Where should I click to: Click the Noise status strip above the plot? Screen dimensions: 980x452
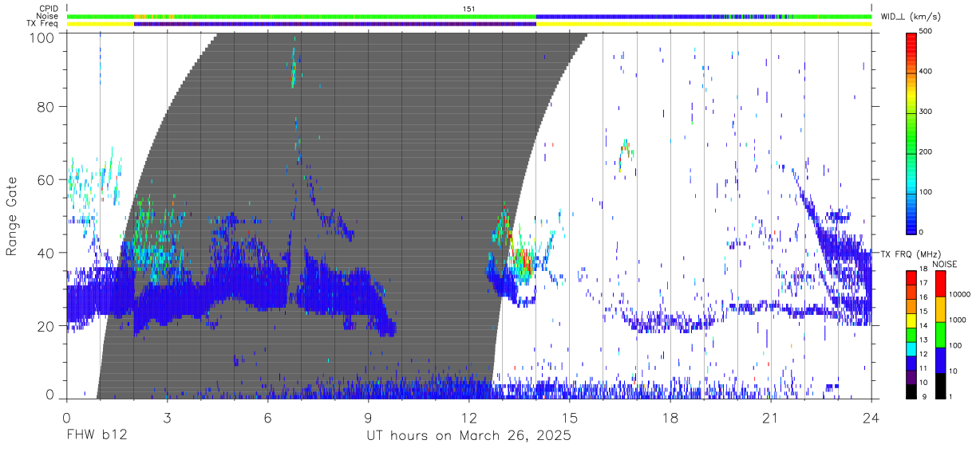click(x=468, y=16)
